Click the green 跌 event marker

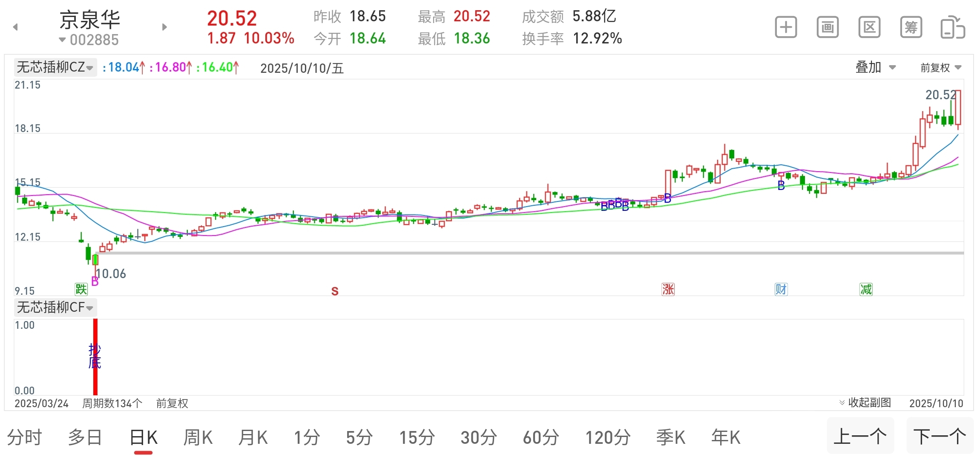coord(81,290)
